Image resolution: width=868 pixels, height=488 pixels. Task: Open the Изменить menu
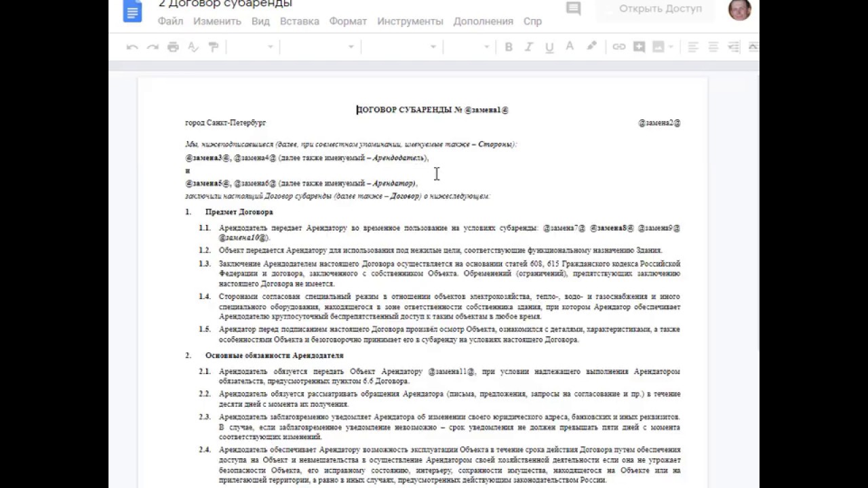point(217,21)
